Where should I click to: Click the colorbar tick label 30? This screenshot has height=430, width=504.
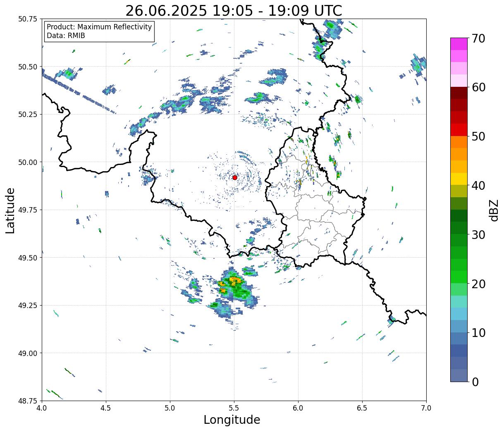(478, 234)
